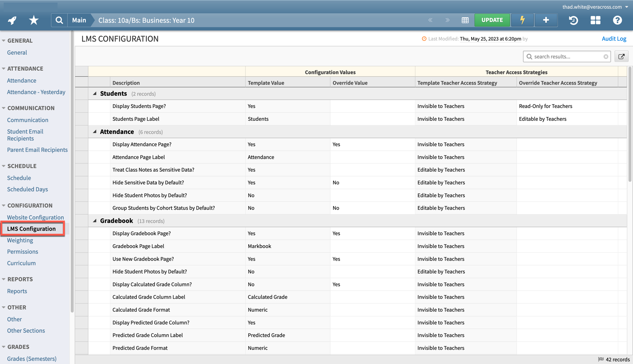Open the thad.white account dropdown
The image size is (633, 364).
591,7
